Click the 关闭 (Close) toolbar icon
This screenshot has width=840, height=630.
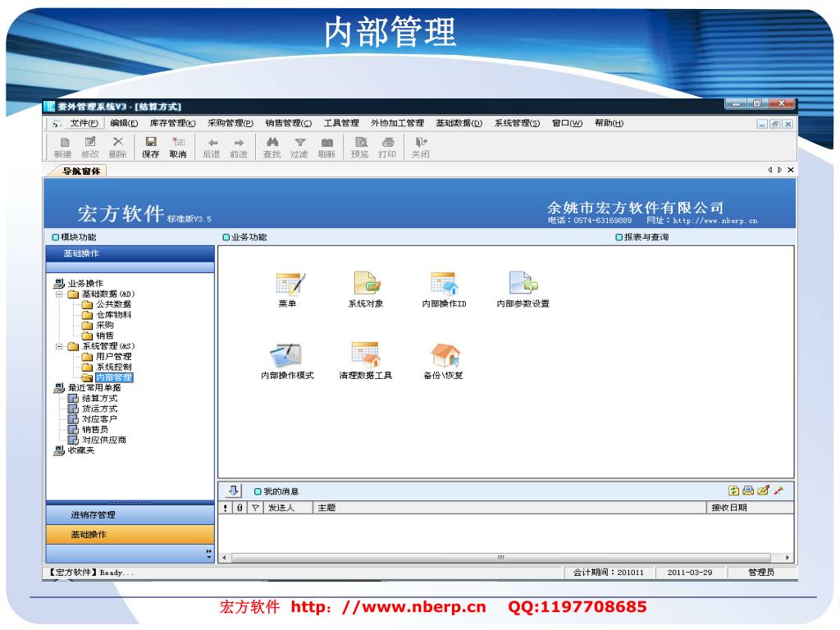point(421,147)
